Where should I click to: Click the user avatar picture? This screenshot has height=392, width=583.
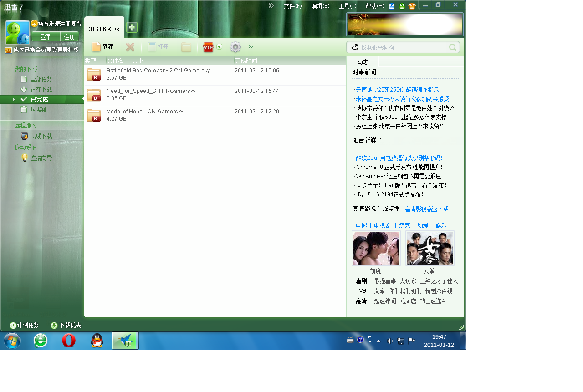17,33
